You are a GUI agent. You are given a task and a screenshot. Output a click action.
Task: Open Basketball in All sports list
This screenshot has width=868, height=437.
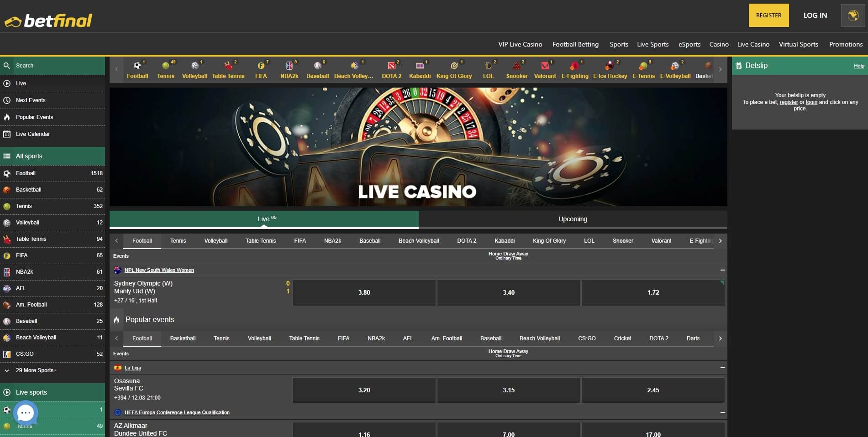click(x=53, y=190)
